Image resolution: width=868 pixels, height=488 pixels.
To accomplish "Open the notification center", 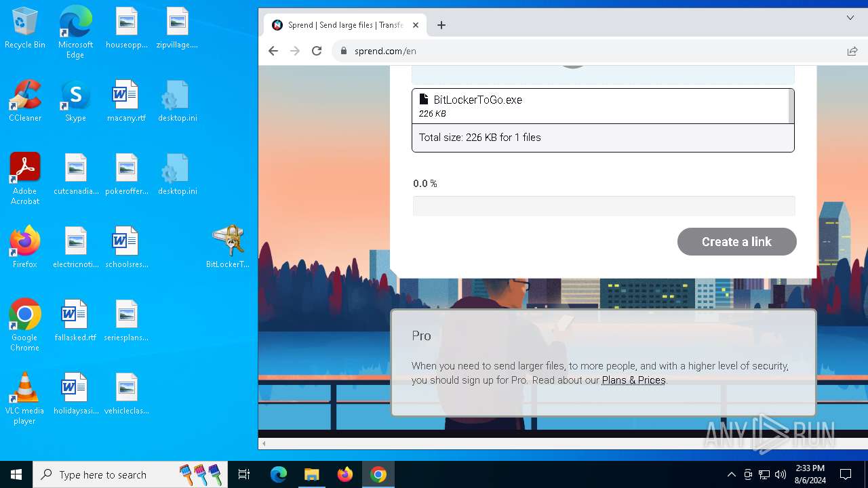I will click(846, 474).
